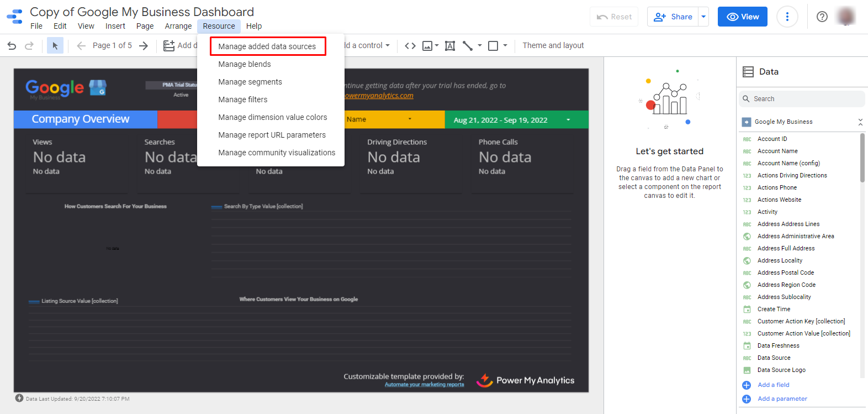
Task: Choose Manage filters from Resource menu
Action: coord(243,99)
